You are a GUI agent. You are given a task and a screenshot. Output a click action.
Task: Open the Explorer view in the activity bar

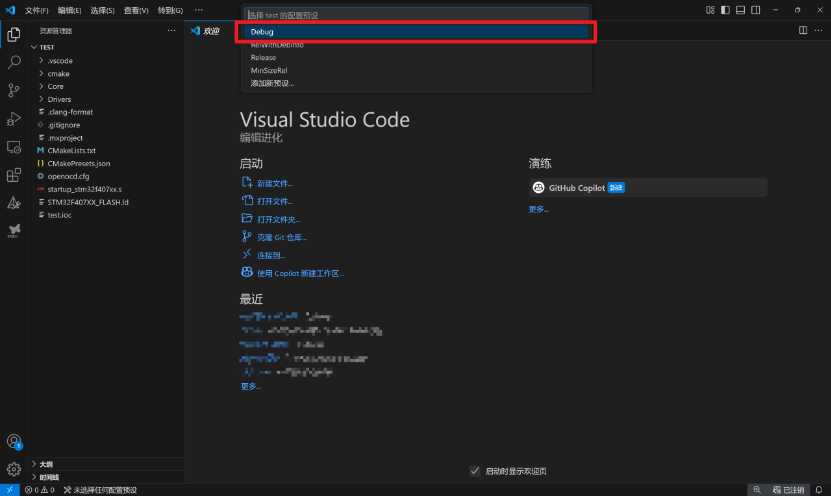point(14,34)
